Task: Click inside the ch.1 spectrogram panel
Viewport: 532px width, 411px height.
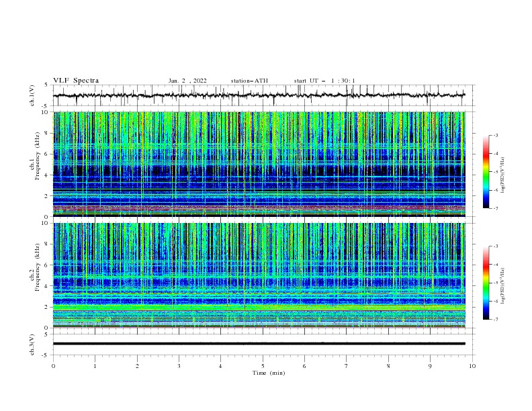Action: coord(259,164)
